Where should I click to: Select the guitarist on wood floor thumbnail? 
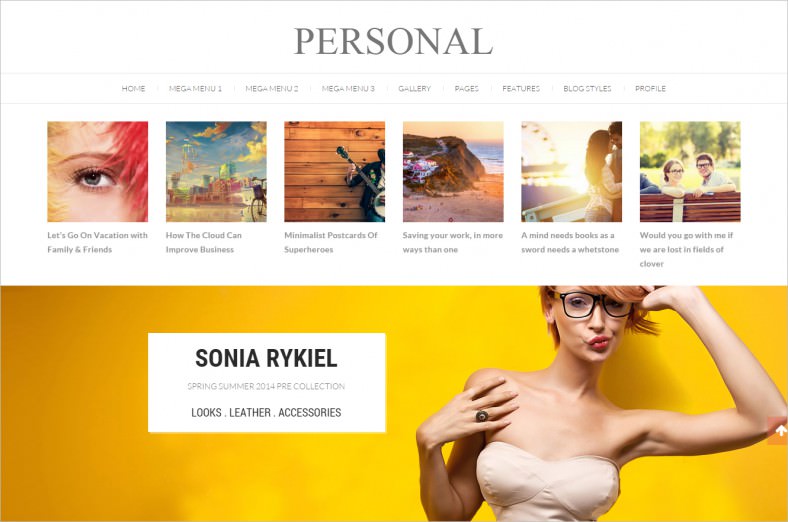click(335, 171)
